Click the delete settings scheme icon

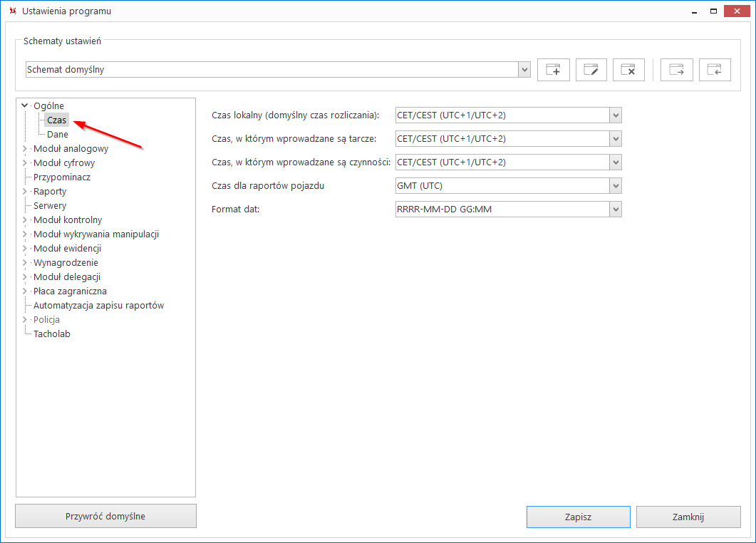628,70
